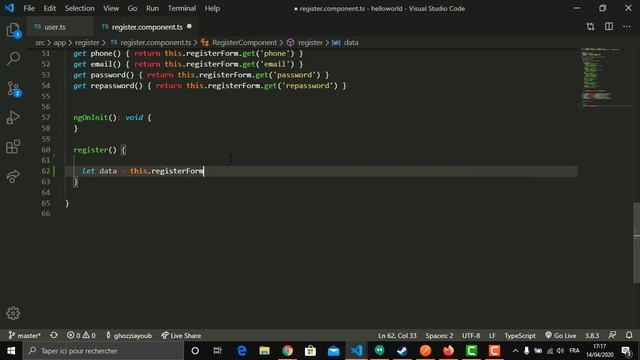Open Task View on the taskbar
640x360 pixels.
coord(218,351)
